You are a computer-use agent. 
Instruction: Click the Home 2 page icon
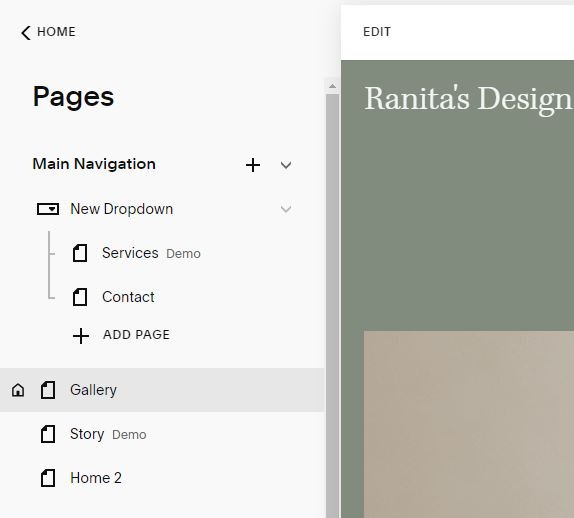(48, 478)
